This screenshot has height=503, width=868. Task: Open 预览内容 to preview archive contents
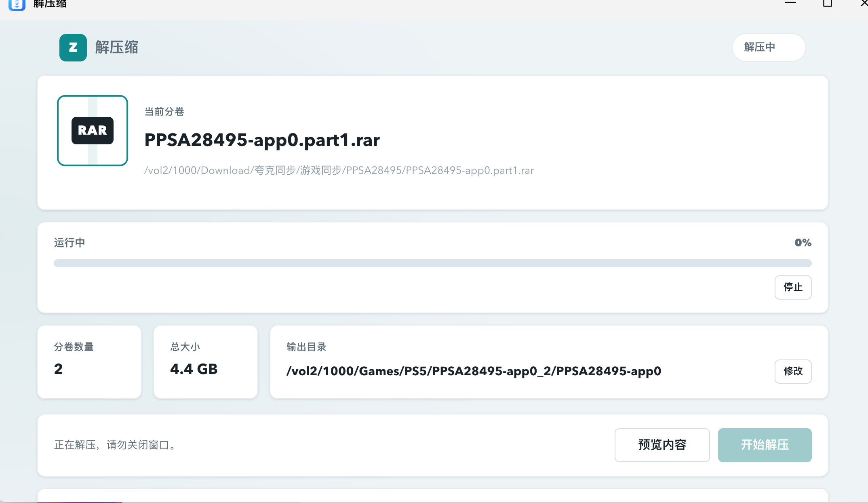click(x=662, y=445)
